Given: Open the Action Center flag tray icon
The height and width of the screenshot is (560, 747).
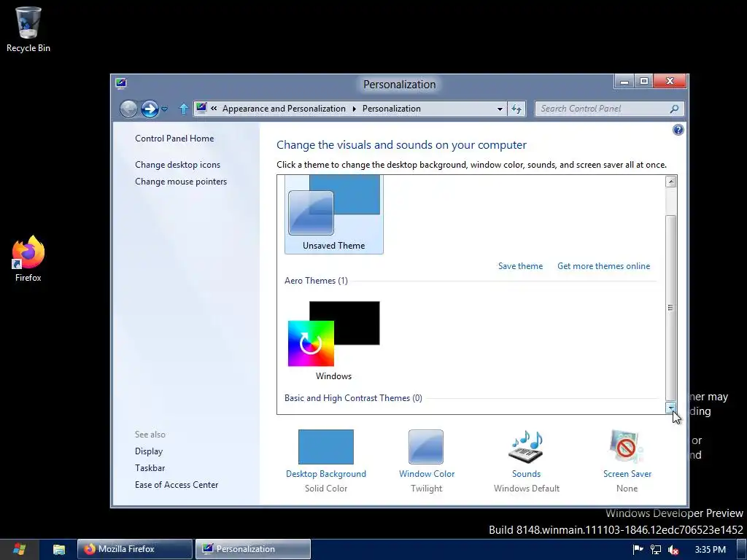Looking at the screenshot, I should [x=638, y=550].
